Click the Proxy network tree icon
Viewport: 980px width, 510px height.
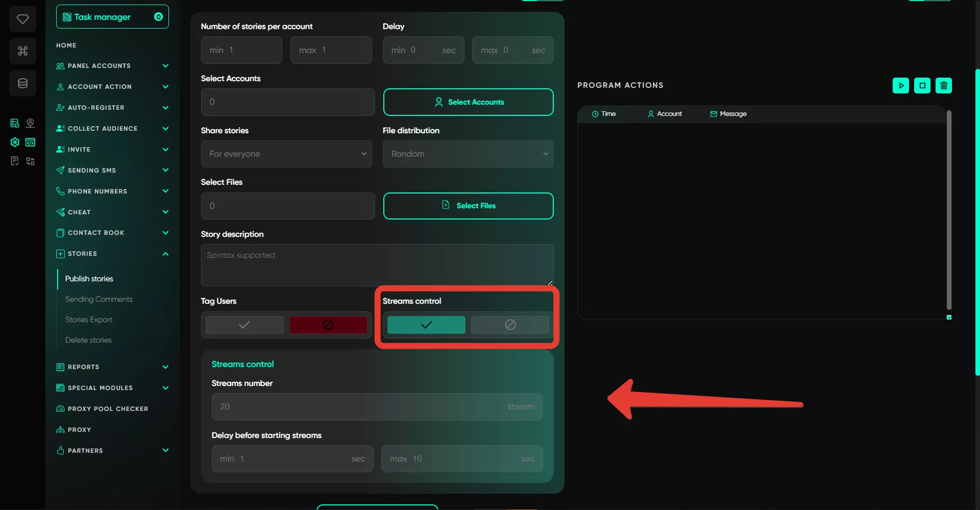60,430
